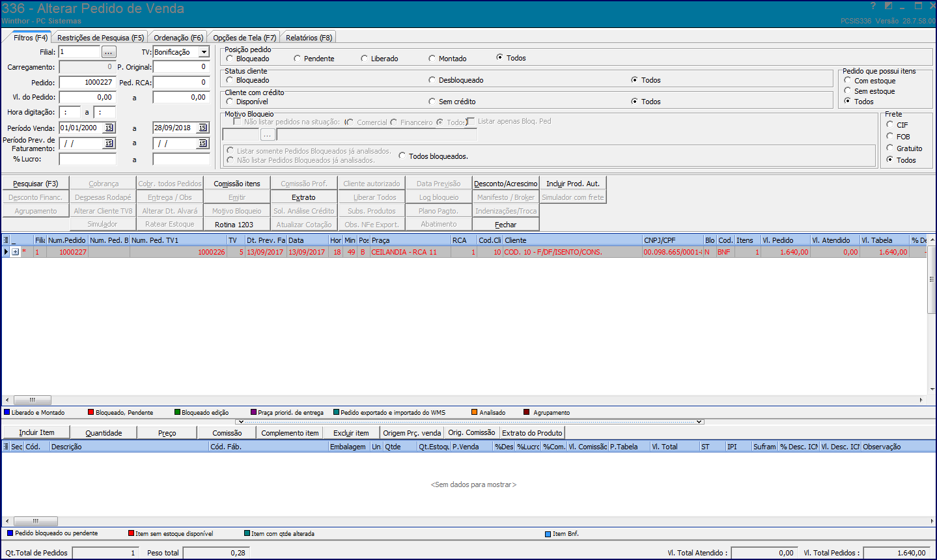Open Opções de Tela (F7) tab
937x560 pixels.
[x=244, y=38]
